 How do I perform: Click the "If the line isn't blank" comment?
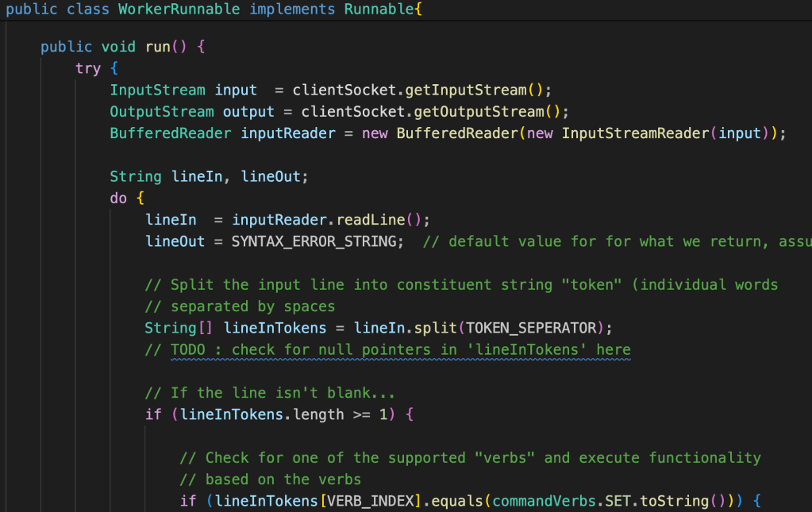click(270, 393)
